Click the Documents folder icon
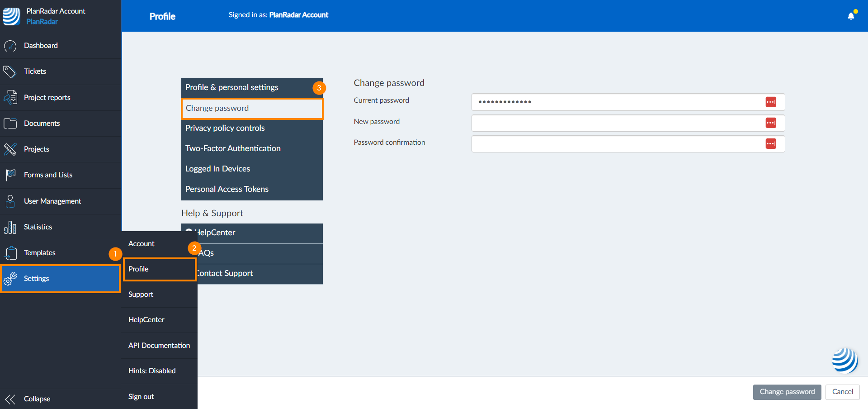868x409 pixels. (10, 123)
